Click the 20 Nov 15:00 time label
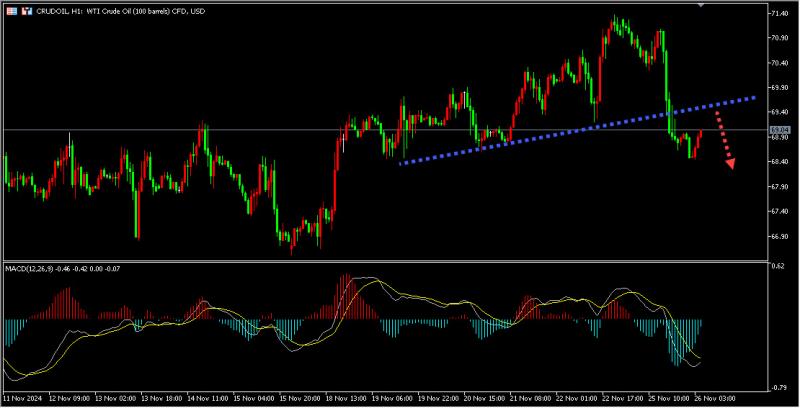800x408 pixels. click(x=484, y=398)
